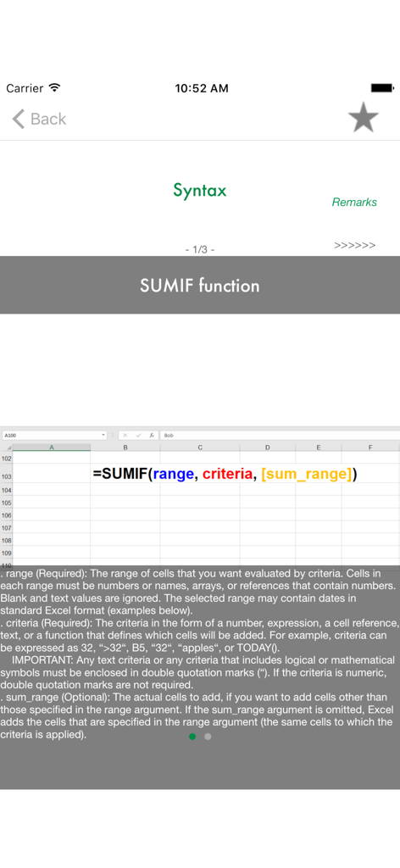Open the Remarks section link

click(354, 202)
